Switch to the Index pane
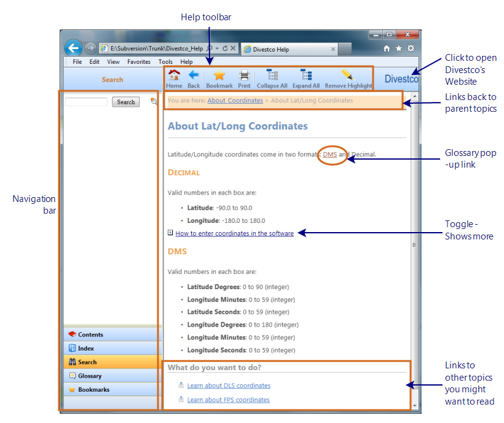Viewport: 504px width, 423px height. [85, 349]
